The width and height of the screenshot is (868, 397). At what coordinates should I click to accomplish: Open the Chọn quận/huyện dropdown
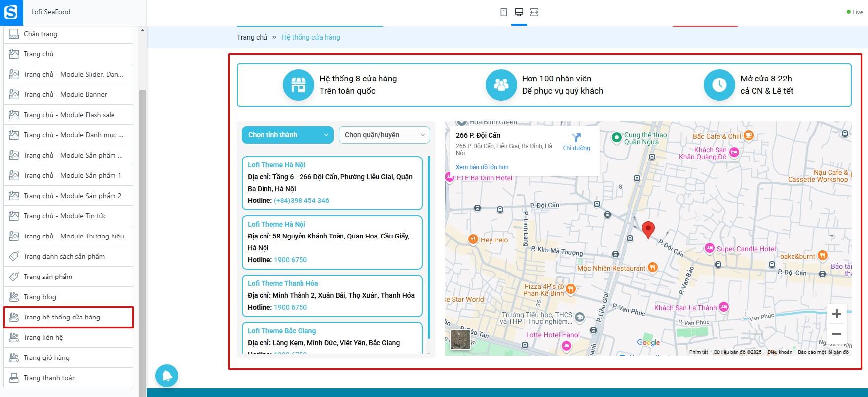tap(384, 135)
